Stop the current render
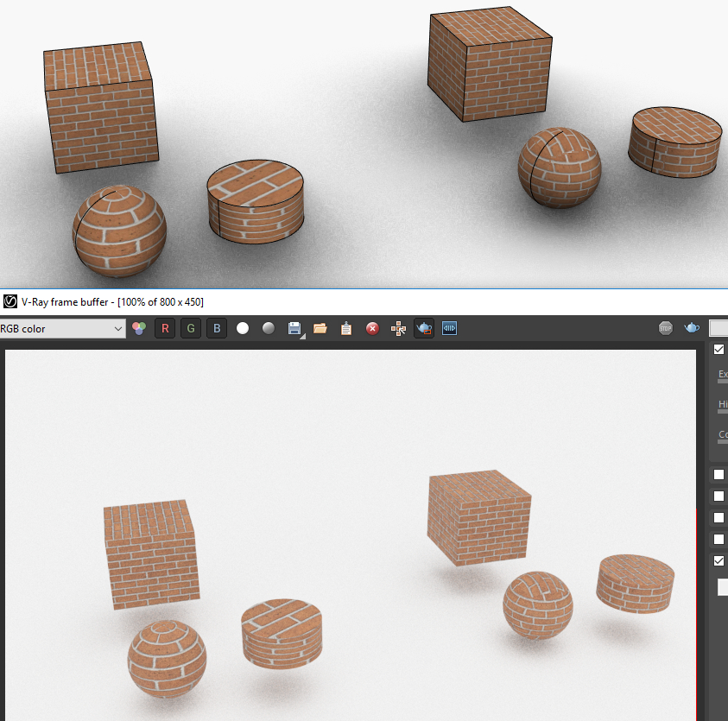 [665, 328]
